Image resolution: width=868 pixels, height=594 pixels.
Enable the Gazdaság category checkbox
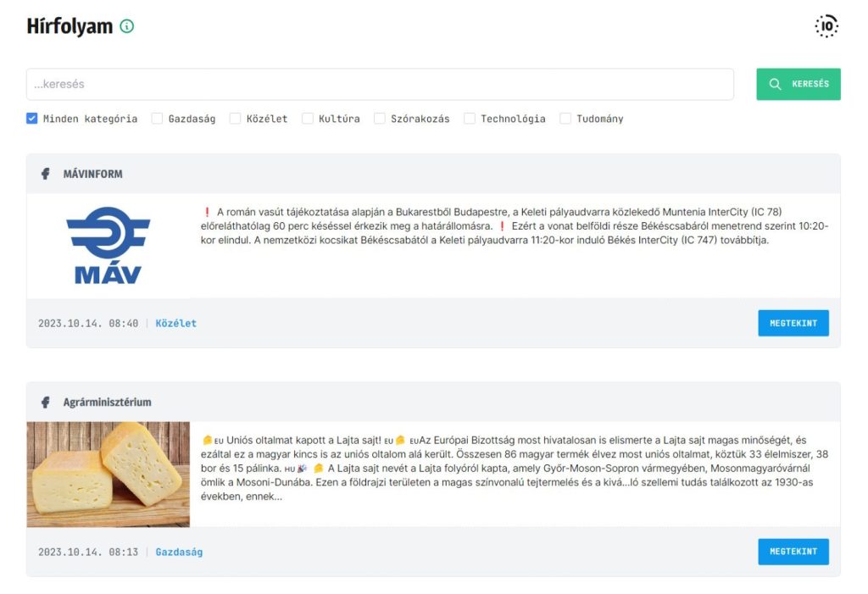tap(157, 119)
